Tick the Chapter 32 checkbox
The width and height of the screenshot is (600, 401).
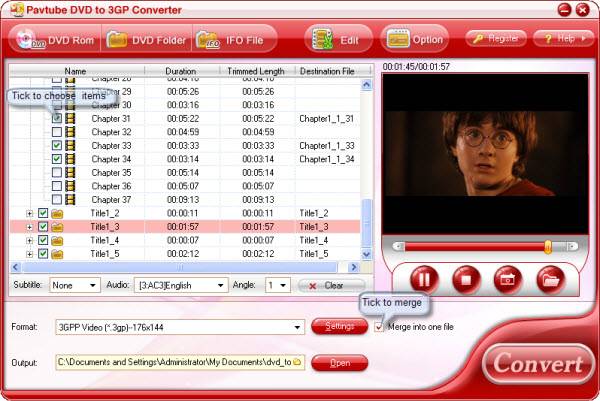coord(57,132)
